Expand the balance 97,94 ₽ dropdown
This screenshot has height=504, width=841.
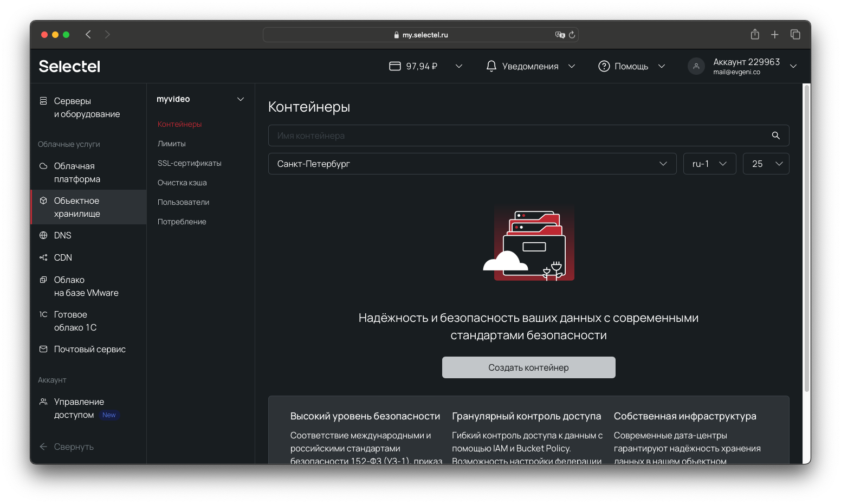[459, 66]
